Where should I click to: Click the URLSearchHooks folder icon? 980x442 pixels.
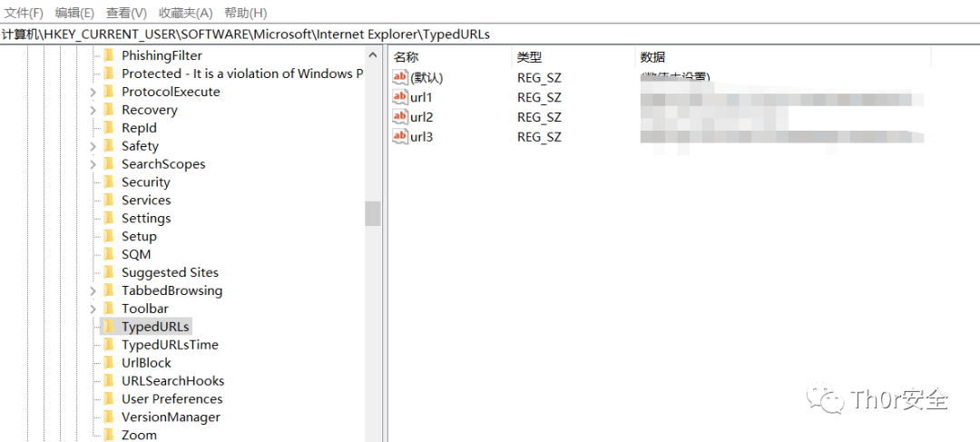click(109, 380)
